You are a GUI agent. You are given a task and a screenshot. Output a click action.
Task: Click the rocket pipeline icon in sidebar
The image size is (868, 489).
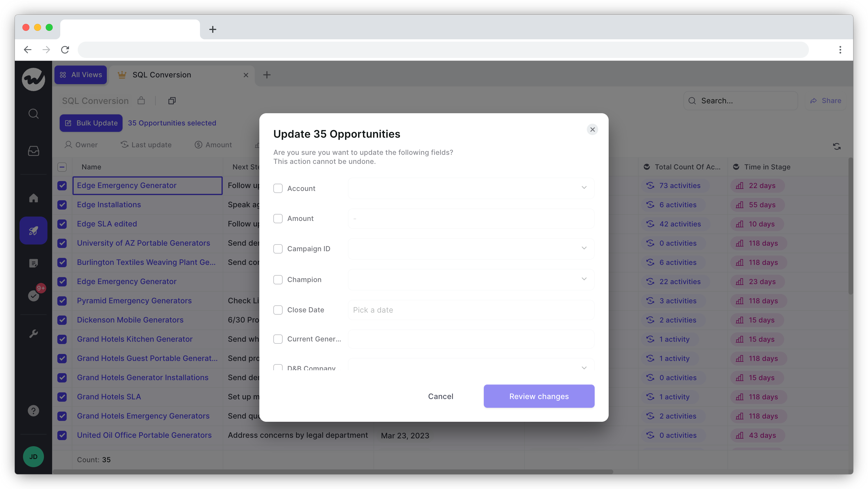click(33, 231)
